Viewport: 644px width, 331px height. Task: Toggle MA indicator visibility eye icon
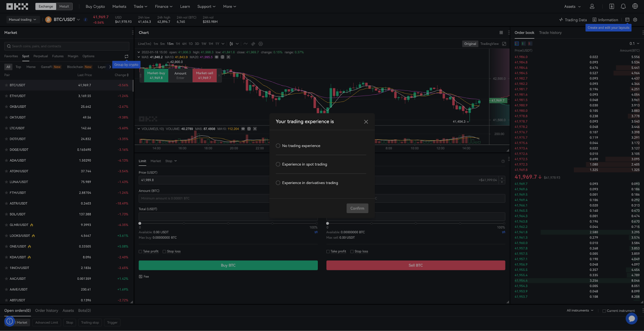217,57
